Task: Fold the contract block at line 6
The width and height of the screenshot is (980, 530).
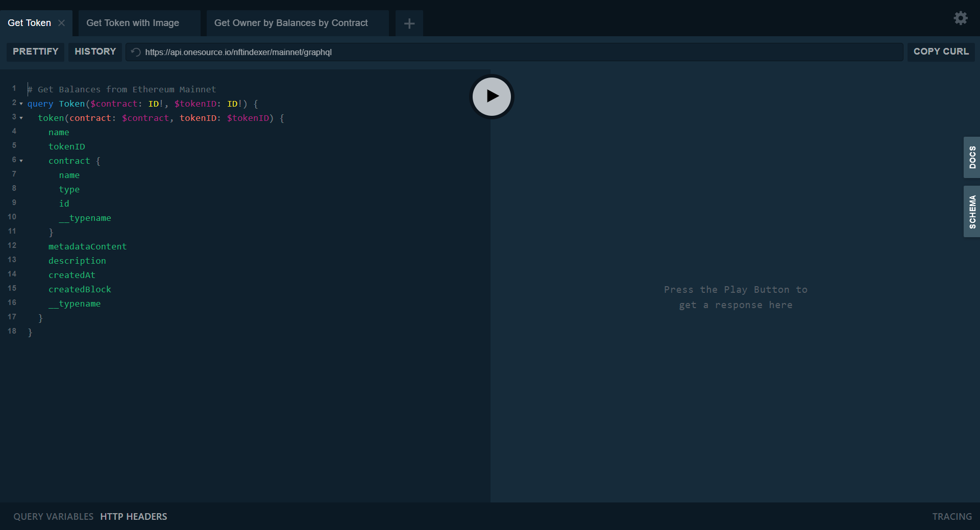Action: click(x=21, y=161)
